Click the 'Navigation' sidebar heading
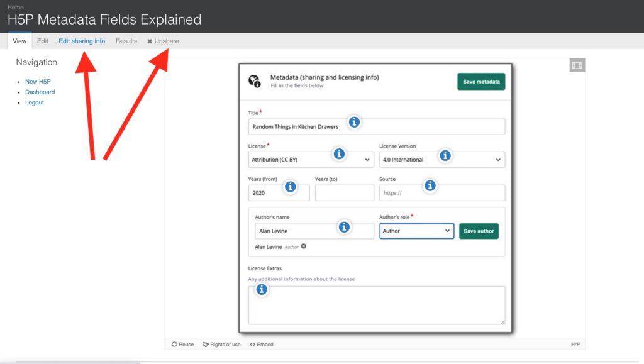The height and width of the screenshot is (364, 644). 36,62
